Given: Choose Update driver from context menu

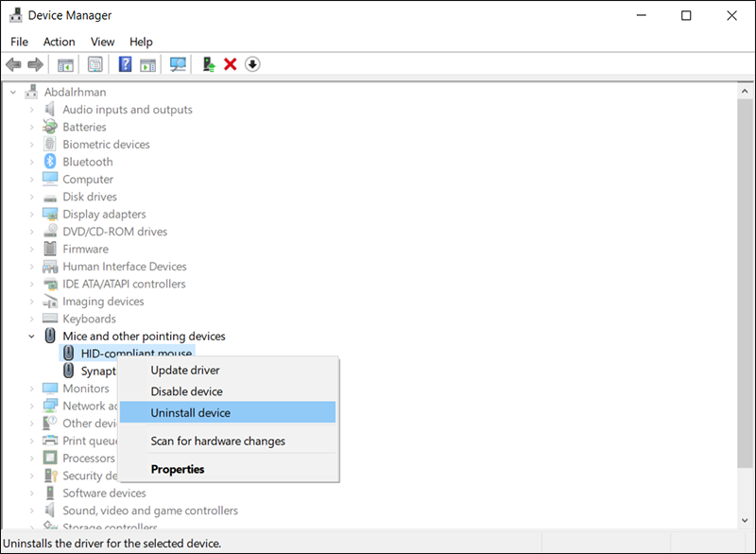Looking at the screenshot, I should point(228,370).
